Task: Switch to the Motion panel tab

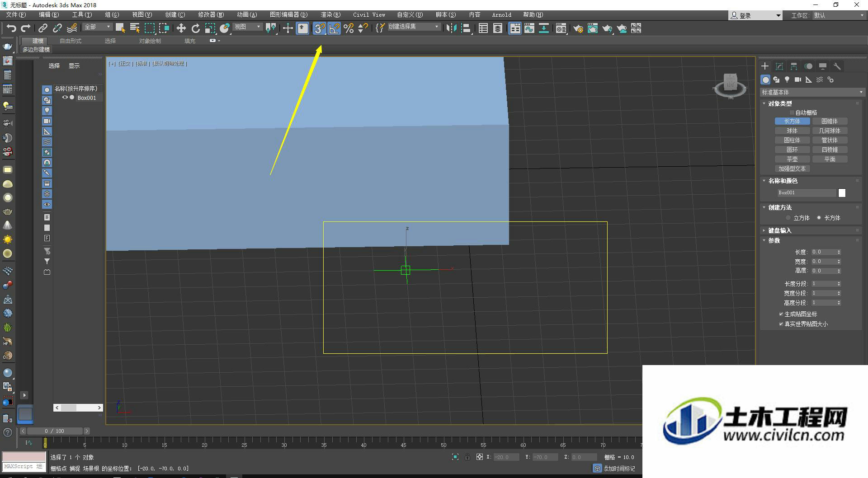Action: pyautogui.click(x=808, y=66)
